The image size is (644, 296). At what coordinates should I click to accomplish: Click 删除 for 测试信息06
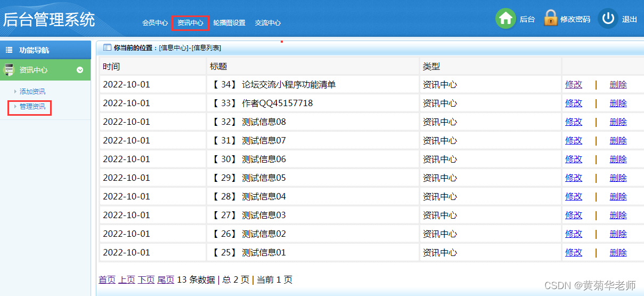coord(618,159)
